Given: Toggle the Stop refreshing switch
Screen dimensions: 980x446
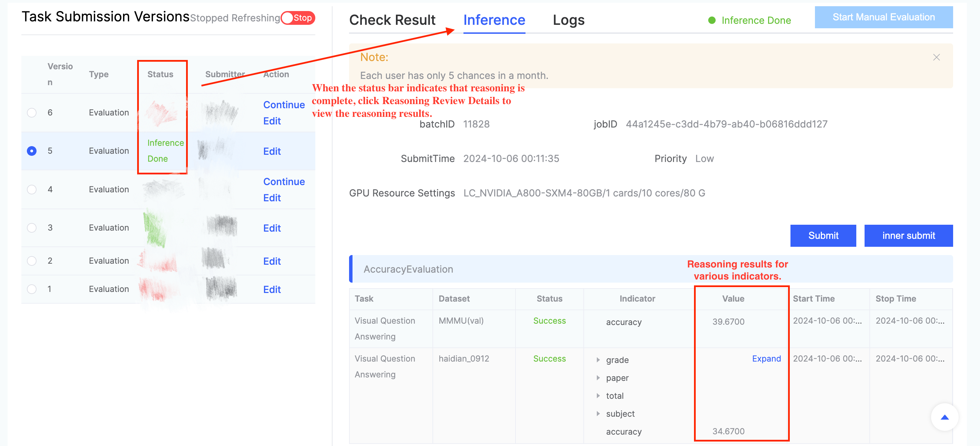Looking at the screenshot, I should coord(298,18).
